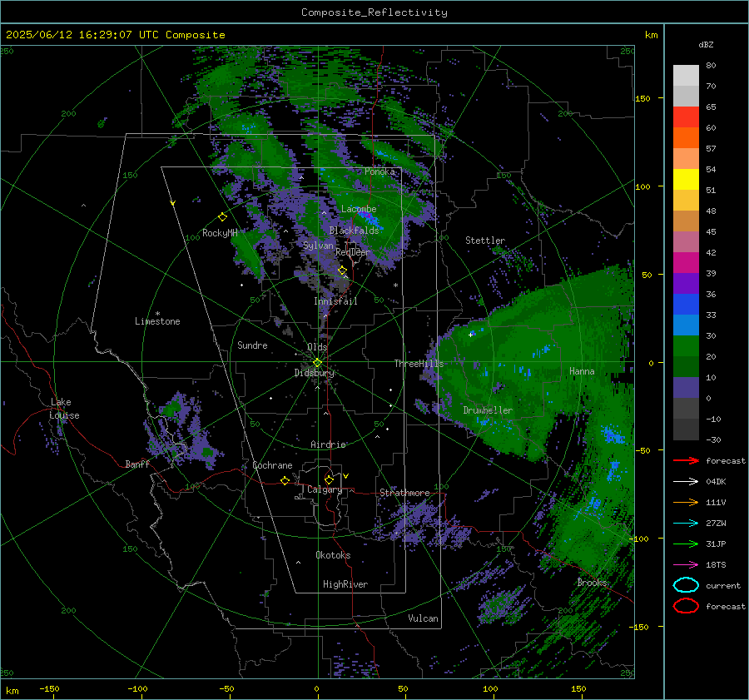
Task: Click the magenta 18TS arrow icon
Action: pyautogui.click(x=686, y=565)
